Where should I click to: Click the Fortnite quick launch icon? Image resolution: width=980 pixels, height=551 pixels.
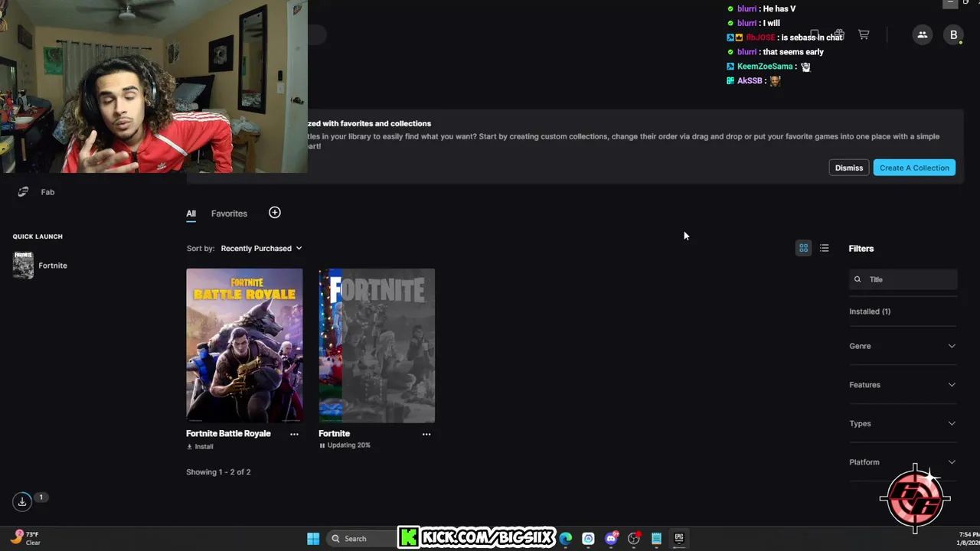[x=23, y=266]
